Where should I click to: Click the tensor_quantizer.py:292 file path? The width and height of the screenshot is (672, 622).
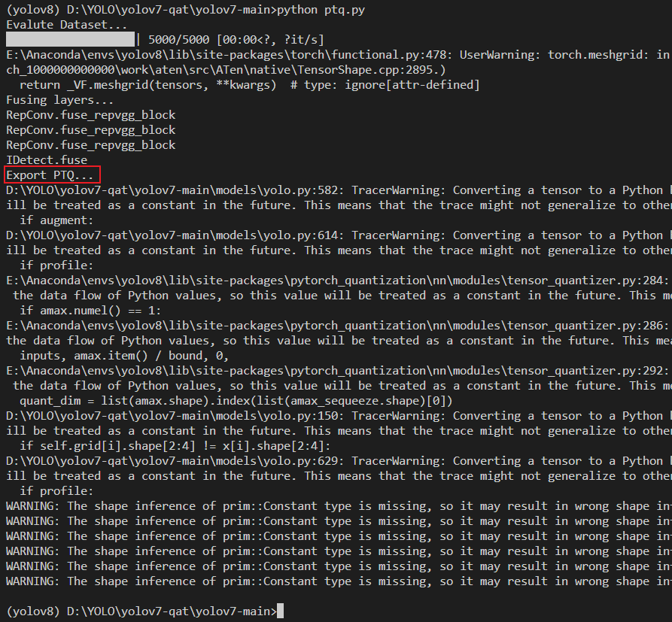[331, 371]
